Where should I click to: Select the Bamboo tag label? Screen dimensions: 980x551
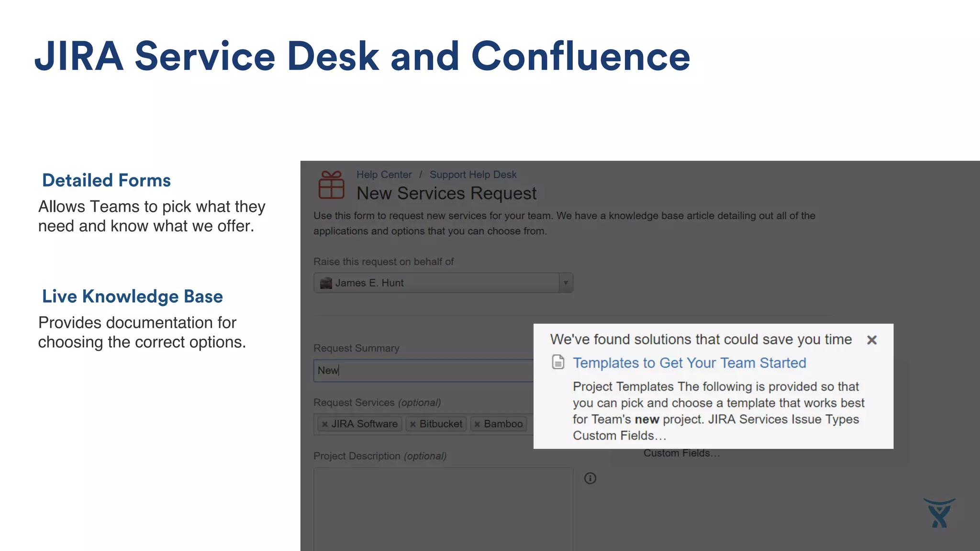click(503, 424)
